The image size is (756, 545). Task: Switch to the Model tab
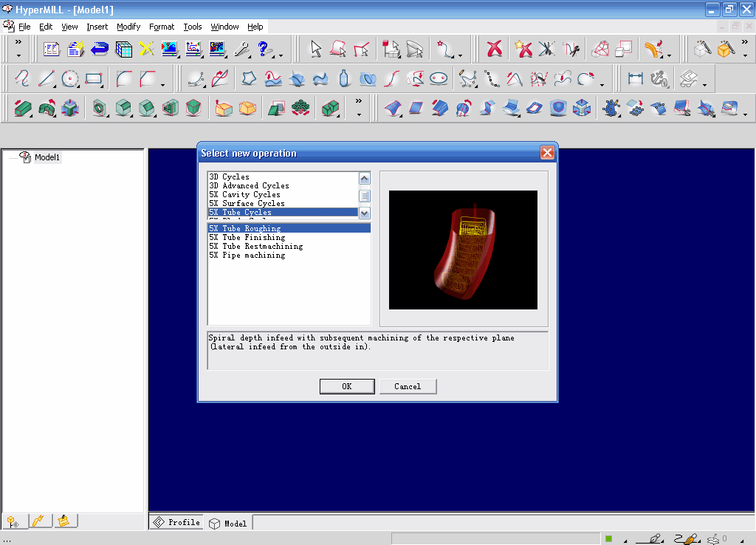[229, 524]
